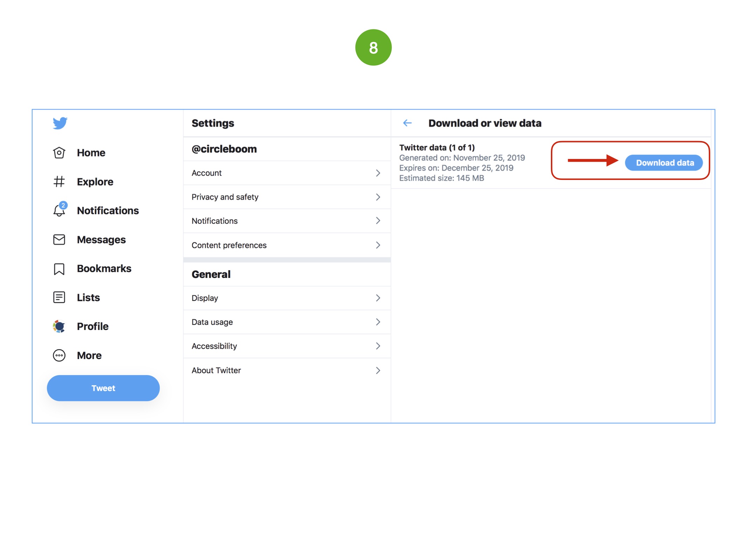Click 'Generated on: November 25, 2019' text
The height and width of the screenshot is (560, 747).
click(x=462, y=158)
